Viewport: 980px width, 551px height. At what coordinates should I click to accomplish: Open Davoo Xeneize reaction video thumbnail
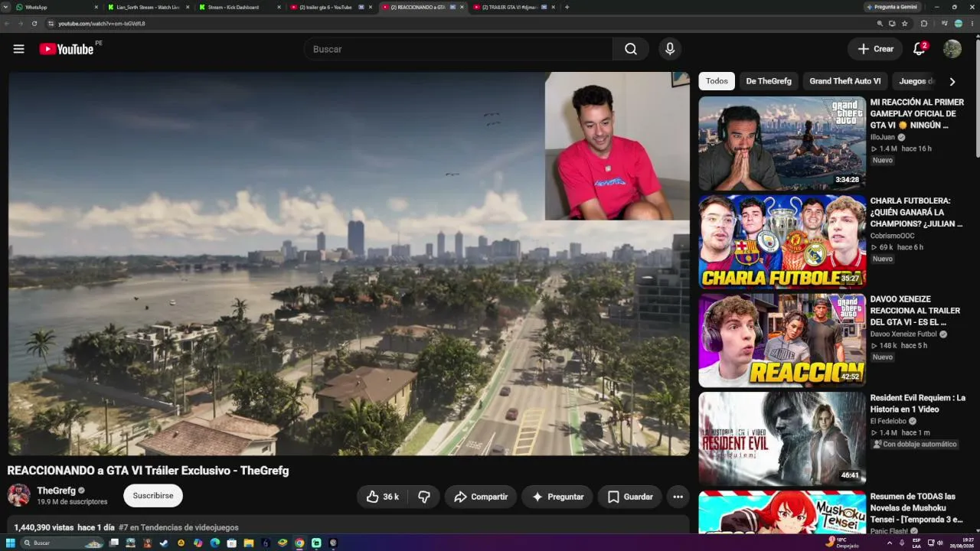pyautogui.click(x=782, y=341)
